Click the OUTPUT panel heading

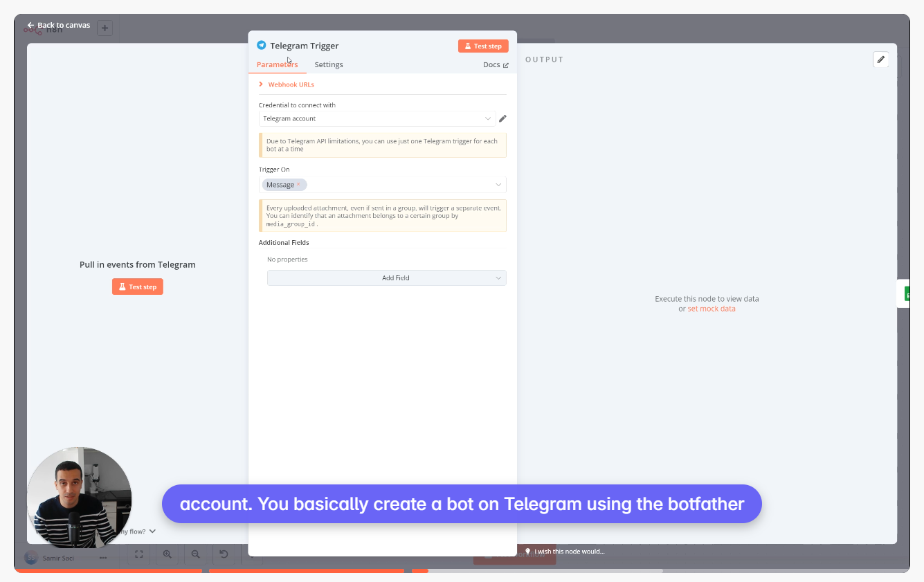[545, 60]
